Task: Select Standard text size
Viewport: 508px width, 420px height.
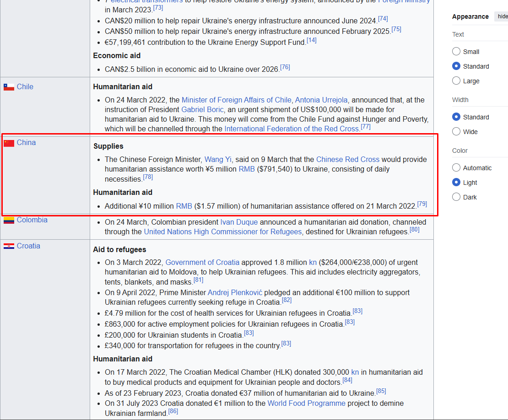Action: 456,66
